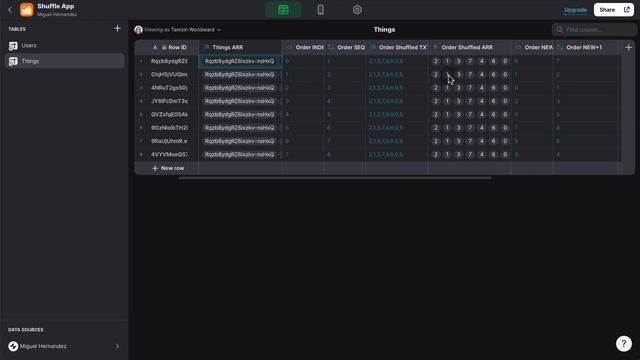This screenshot has height=360, width=640.
Task: Click the horizontal scrollbar below the table
Action: (x=335, y=178)
